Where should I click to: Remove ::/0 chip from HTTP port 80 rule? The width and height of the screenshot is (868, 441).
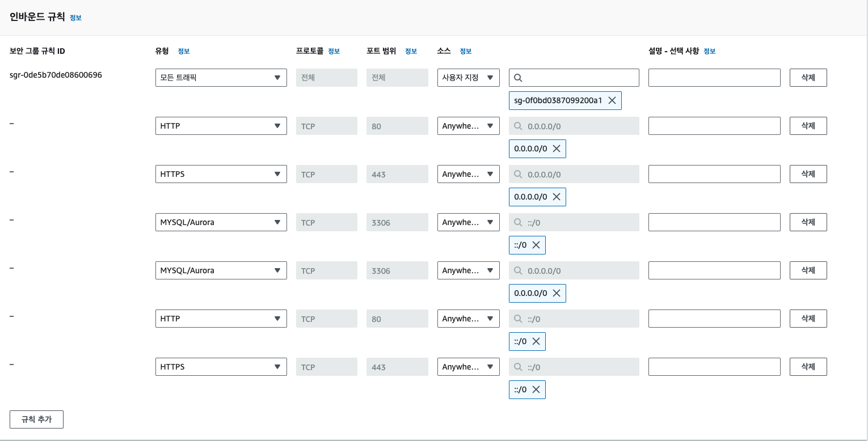[536, 341]
